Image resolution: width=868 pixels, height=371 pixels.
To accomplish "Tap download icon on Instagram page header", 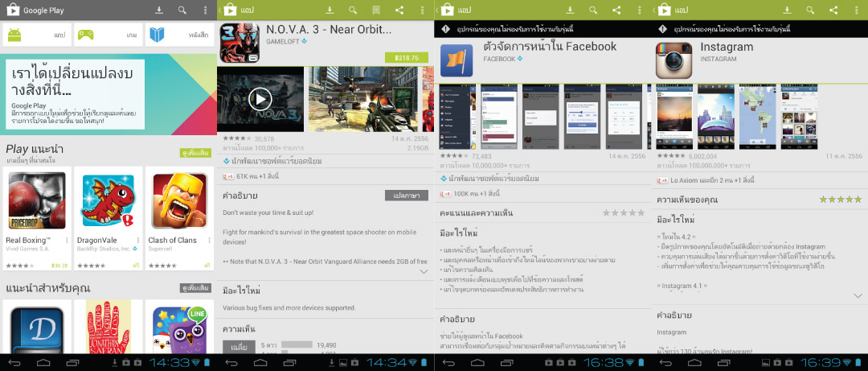I will click(x=787, y=10).
